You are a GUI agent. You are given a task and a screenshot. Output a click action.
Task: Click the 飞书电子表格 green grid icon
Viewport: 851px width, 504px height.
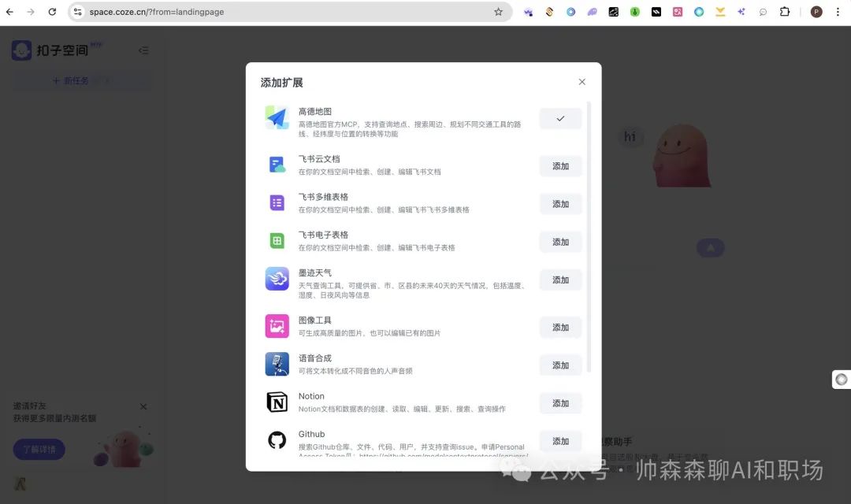pyautogui.click(x=277, y=241)
